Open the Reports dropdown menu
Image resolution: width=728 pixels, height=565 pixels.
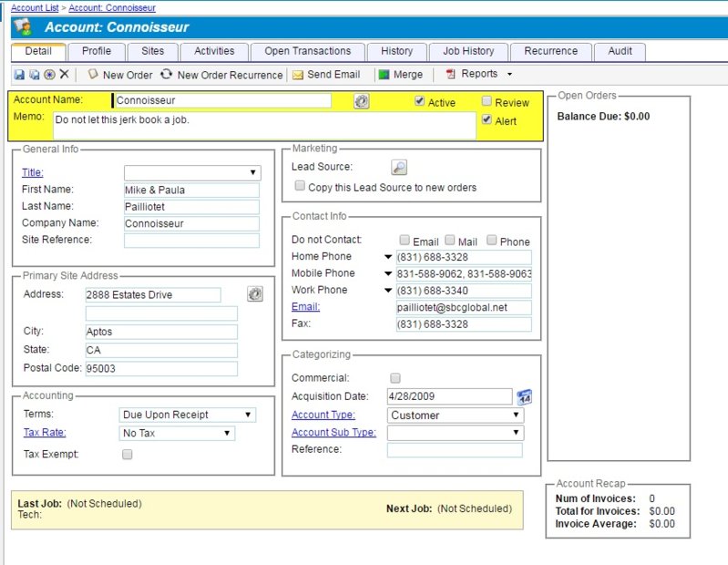479,75
